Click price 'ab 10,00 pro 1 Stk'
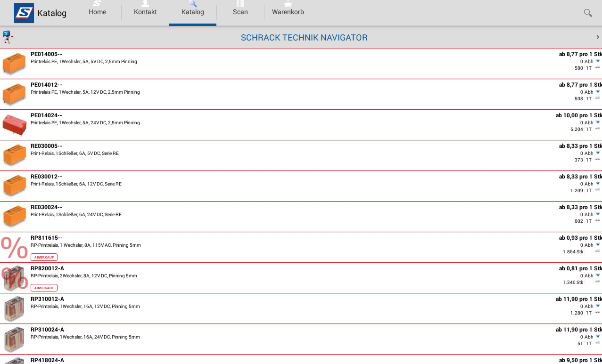This screenshot has width=602, height=364. tap(578, 115)
